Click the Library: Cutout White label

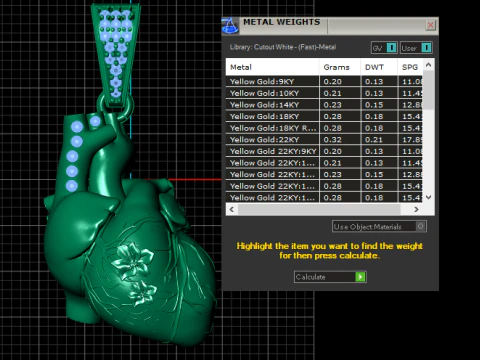[283, 47]
